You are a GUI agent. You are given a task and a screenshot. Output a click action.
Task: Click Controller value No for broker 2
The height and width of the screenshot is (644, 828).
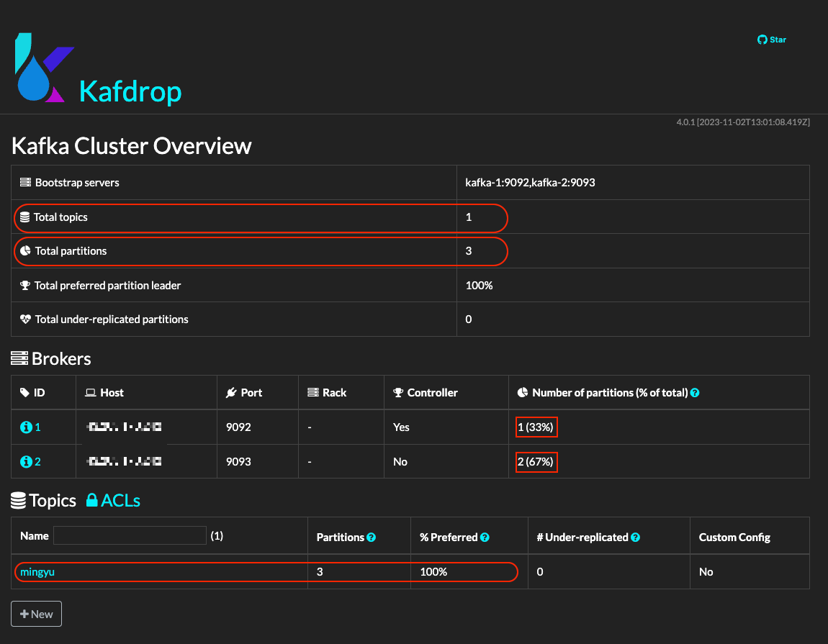pyautogui.click(x=400, y=461)
